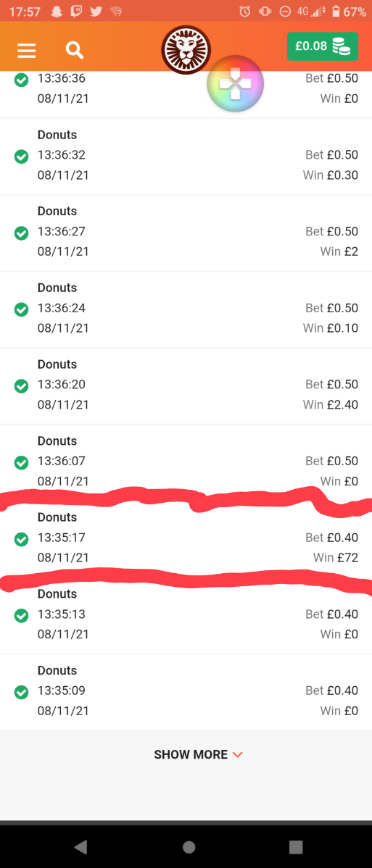
Task: Tap the search magnifier icon
Action: (x=74, y=50)
